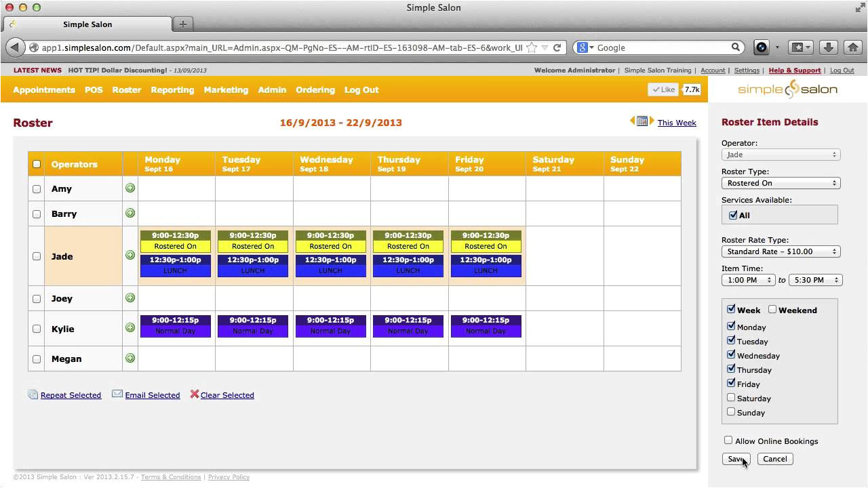Open the Settings link
Viewport: 868px width, 488px height.
pyautogui.click(x=747, y=70)
